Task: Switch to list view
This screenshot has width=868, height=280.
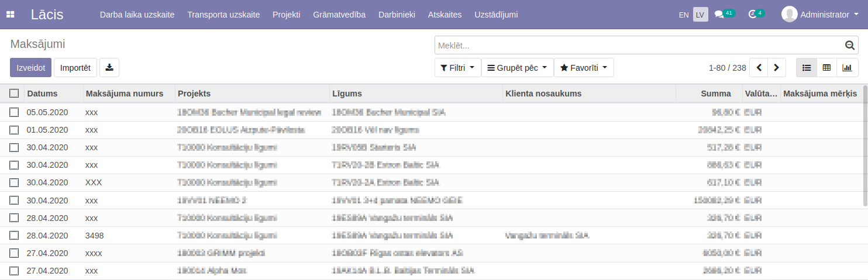Action: click(x=807, y=68)
